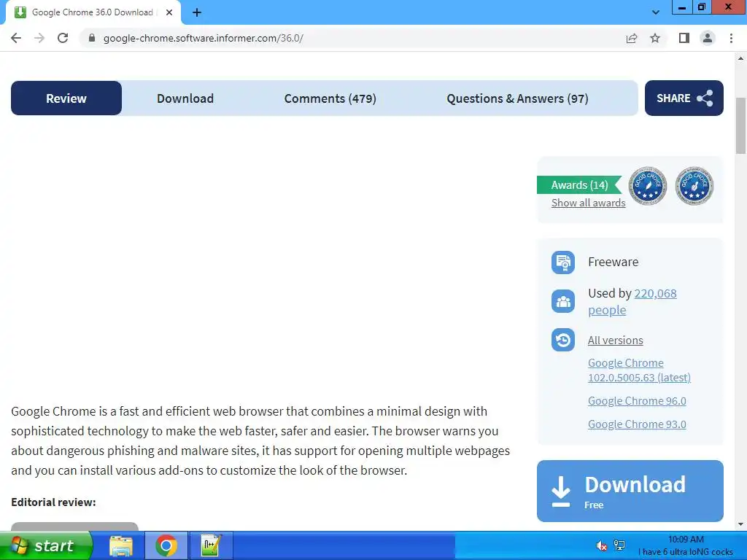
Task: Open the Show all awards link
Action: click(589, 203)
